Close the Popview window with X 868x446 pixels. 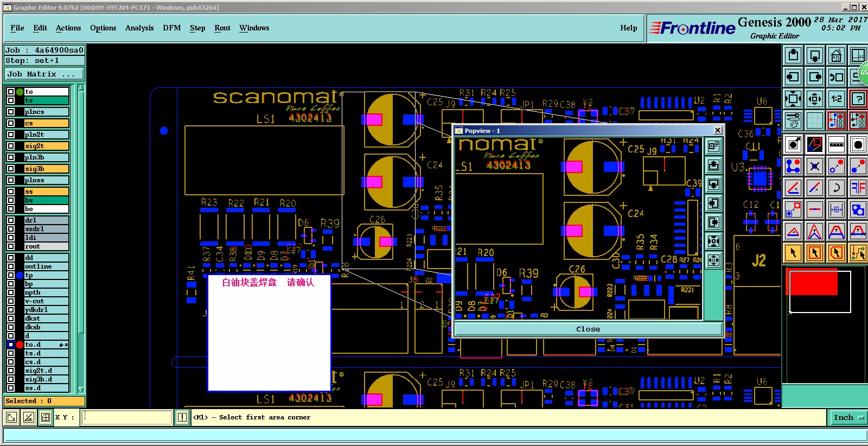point(718,130)
